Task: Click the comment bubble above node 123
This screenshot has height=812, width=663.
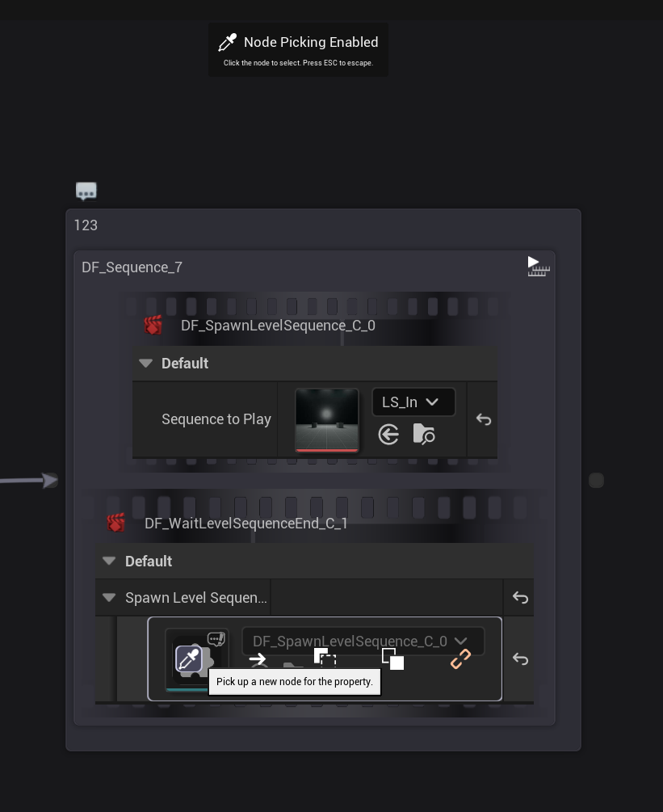Action: [86, 191]
